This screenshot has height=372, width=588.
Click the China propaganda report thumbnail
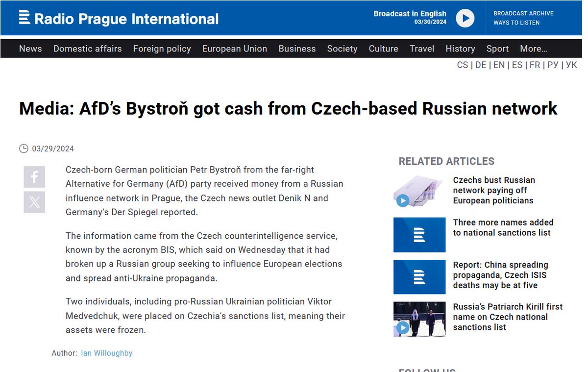pyautogui.click(x=419, y=277)
